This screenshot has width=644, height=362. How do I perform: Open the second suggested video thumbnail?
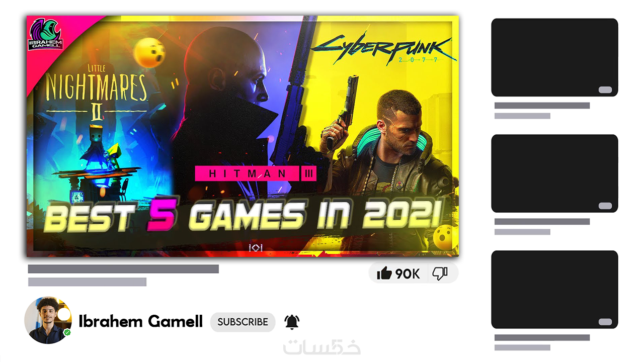coord(554,173)
